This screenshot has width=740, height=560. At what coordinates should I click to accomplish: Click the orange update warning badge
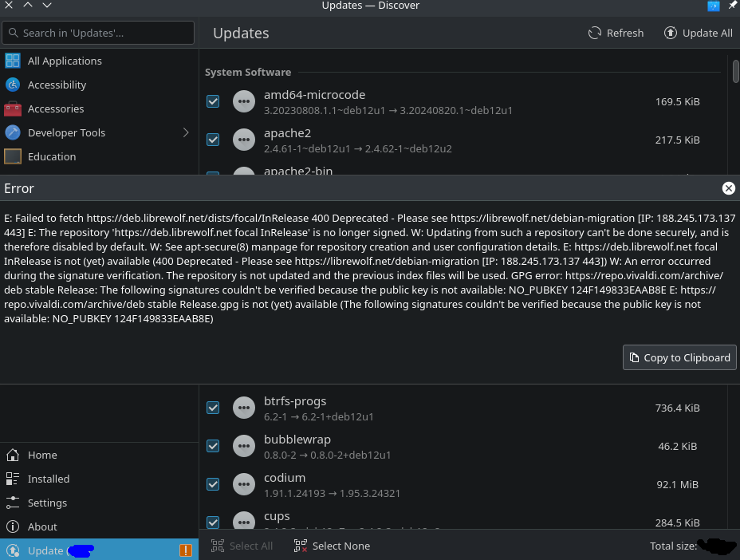point(186,550)
